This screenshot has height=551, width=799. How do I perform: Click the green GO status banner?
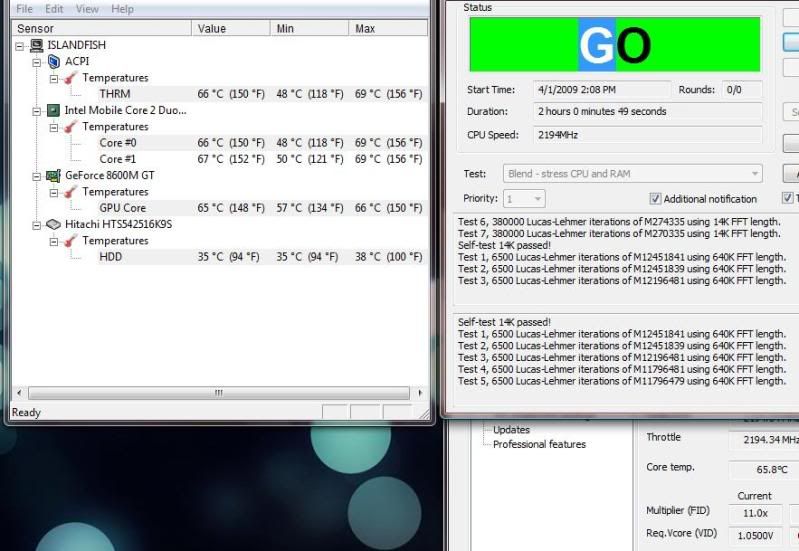pos(615,44)
